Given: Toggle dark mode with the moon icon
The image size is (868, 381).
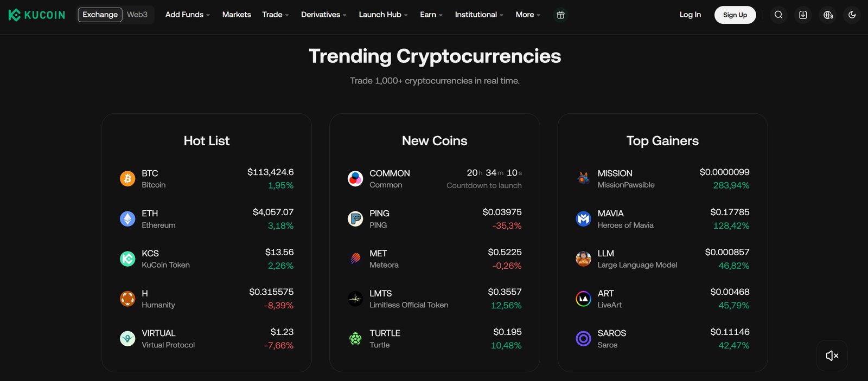Looking at the screenshot, I should 852,15.
